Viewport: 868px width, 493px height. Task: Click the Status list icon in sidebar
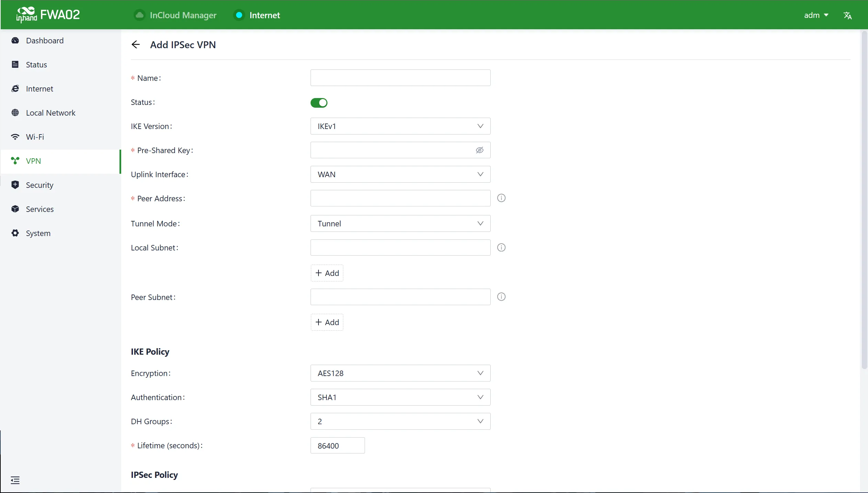coord(15,65)
